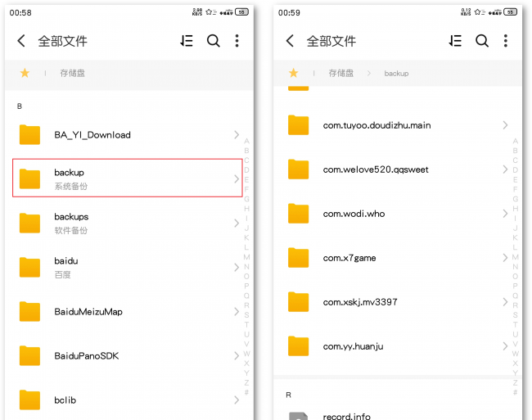Open com.wodi.who folder name

354,214
